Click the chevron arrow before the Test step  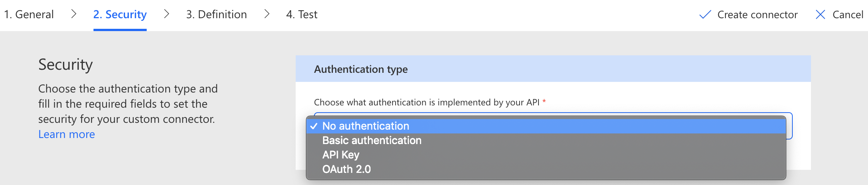click(x=267, y=14)
